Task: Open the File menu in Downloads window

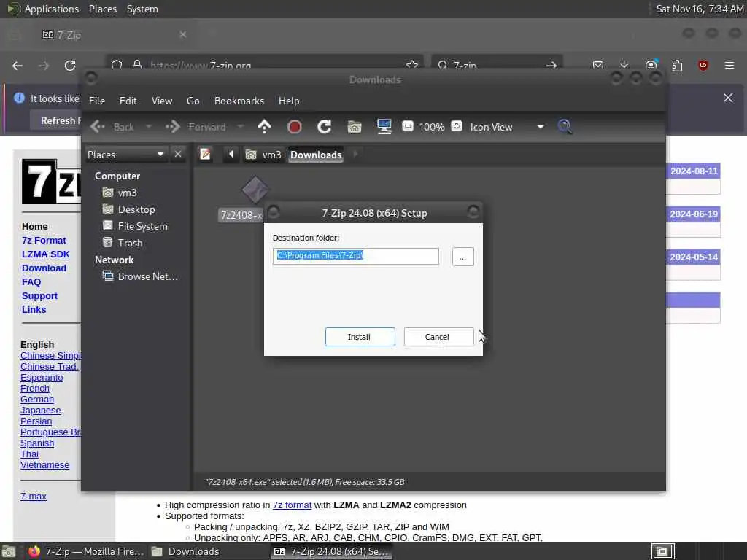Action: click(97, 101)
